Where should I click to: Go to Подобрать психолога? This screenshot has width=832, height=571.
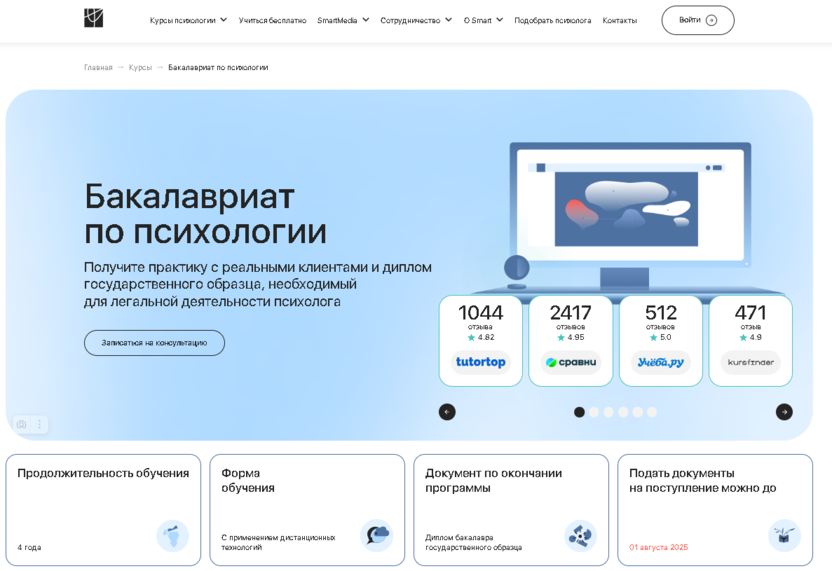[552, 20]
